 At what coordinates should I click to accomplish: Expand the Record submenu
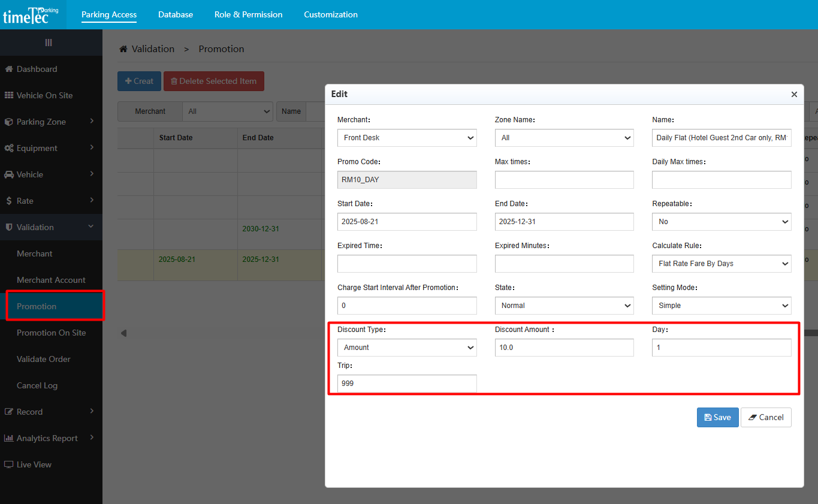click(x=92, y=411)
